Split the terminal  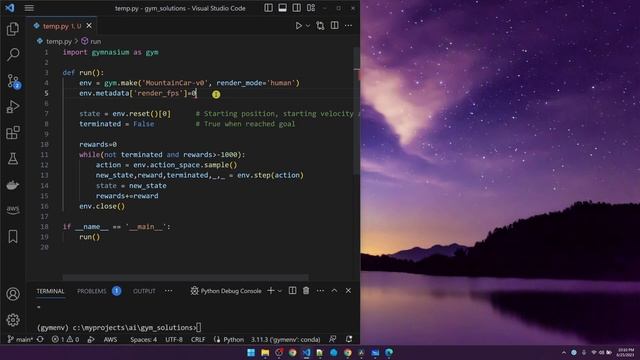click(x=293, y=291)
